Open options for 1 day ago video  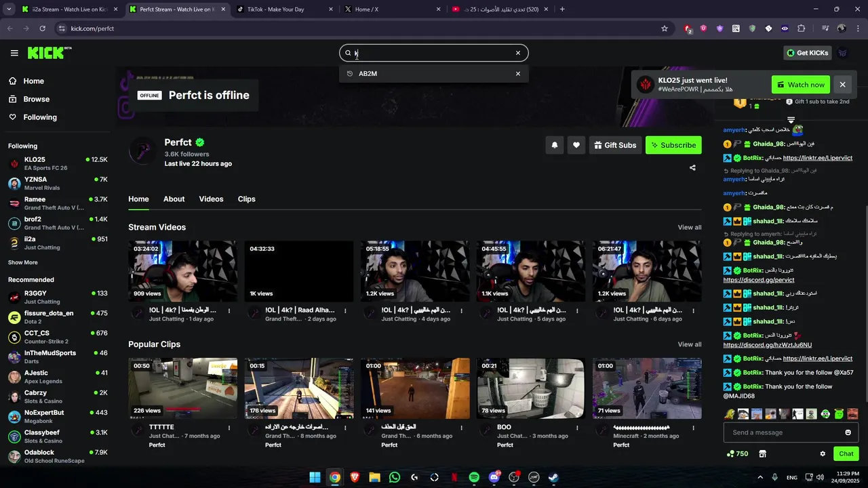tap(229, 311)
